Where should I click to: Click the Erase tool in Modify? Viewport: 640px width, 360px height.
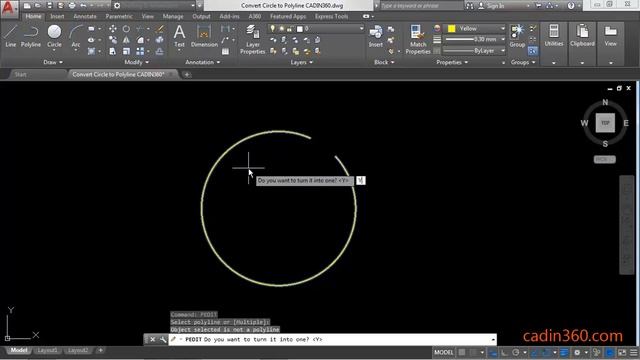(160, 29)
